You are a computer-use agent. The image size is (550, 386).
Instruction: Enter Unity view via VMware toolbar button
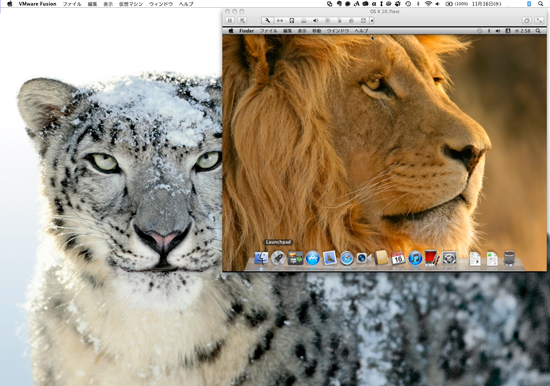(x=526, y=21)
